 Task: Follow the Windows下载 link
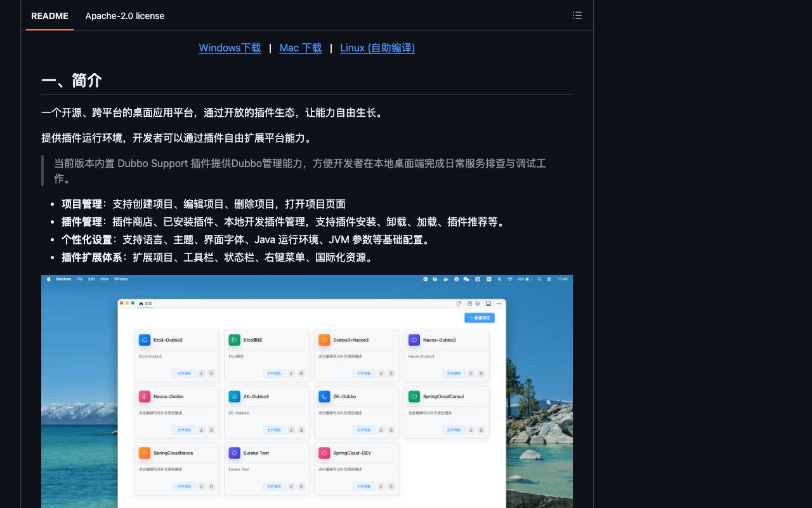(230, 48)
